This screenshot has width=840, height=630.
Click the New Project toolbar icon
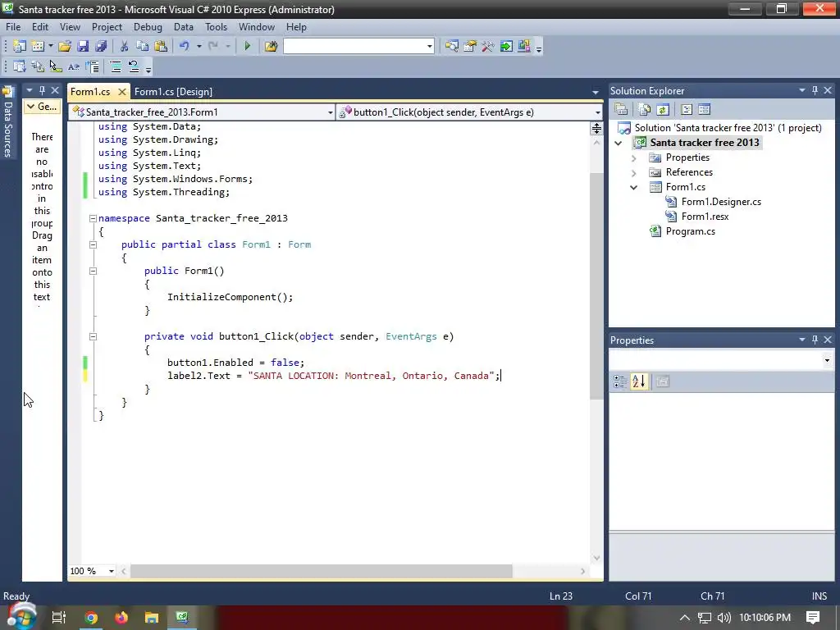[20, 47]
